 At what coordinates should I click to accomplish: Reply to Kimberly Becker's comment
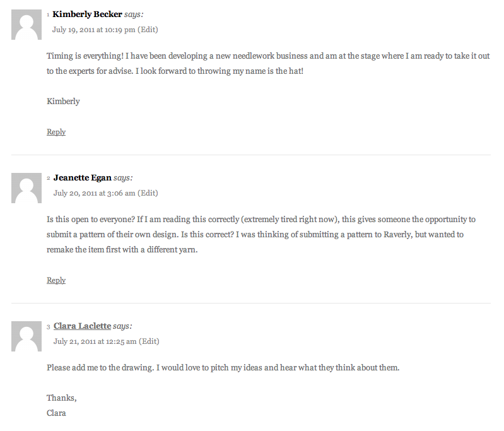(56, 132)
